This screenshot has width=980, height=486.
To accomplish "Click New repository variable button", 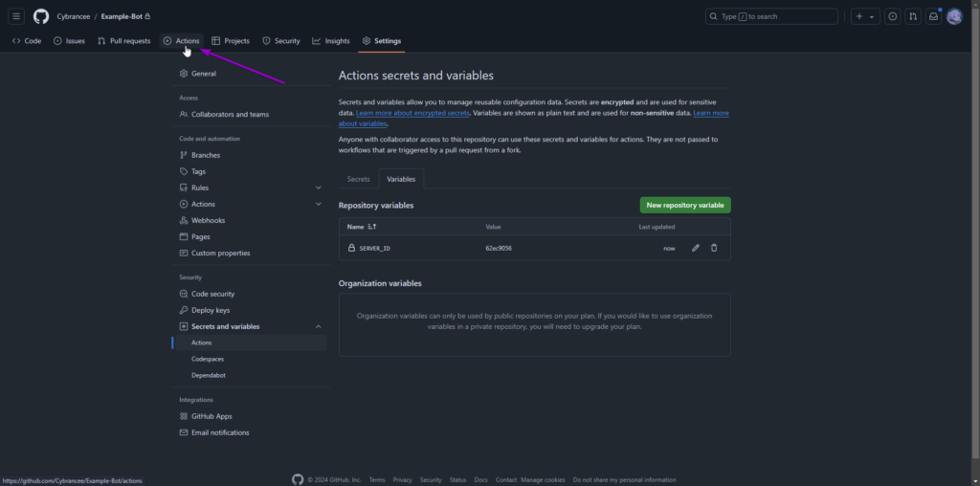I will (x=685, y=205).
